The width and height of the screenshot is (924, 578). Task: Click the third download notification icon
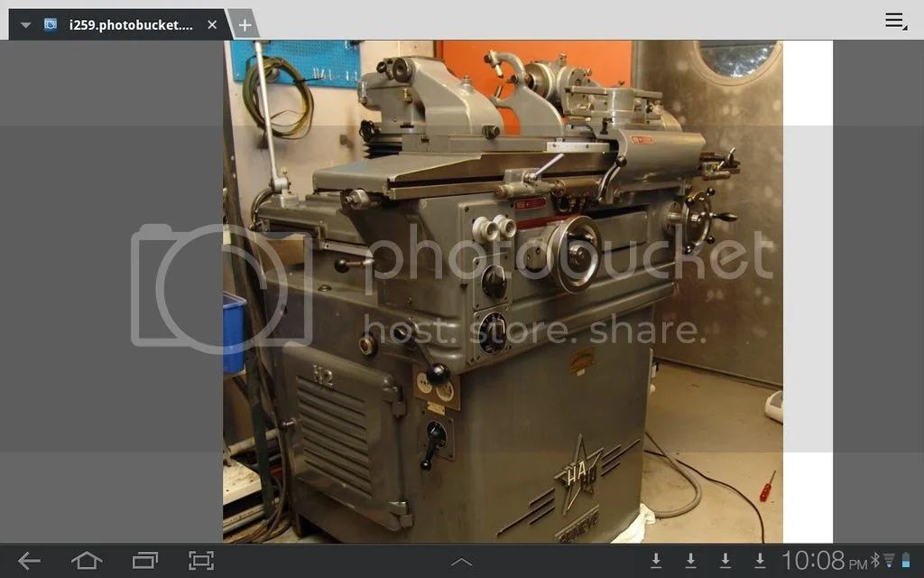[x=725, y=561]
